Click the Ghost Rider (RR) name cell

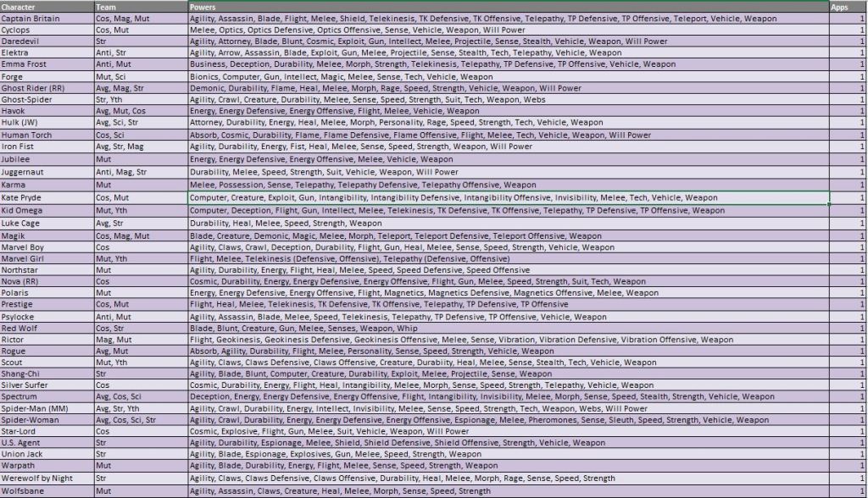tap(47, 88)
